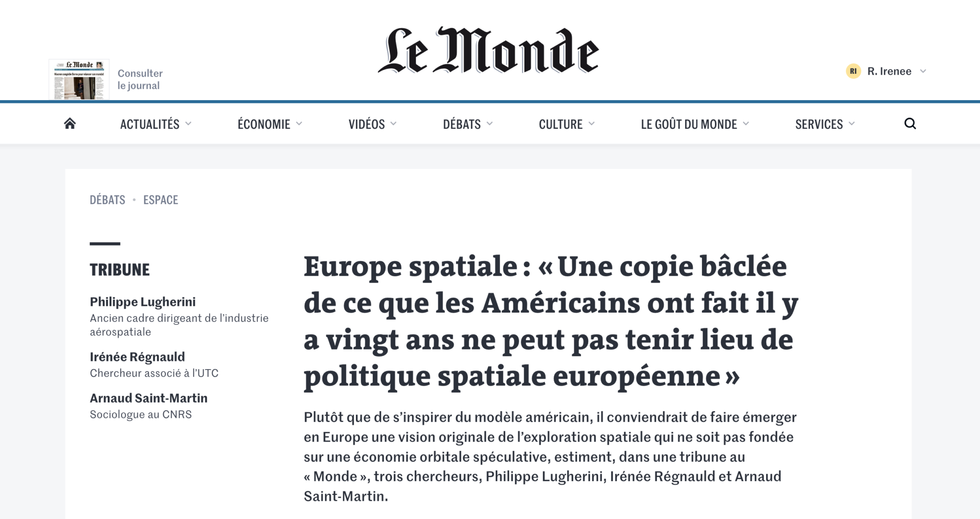The image size is (980, 519).
Task: Follow the Débats breadcrumb link
Action: click(x=108, y=200)
